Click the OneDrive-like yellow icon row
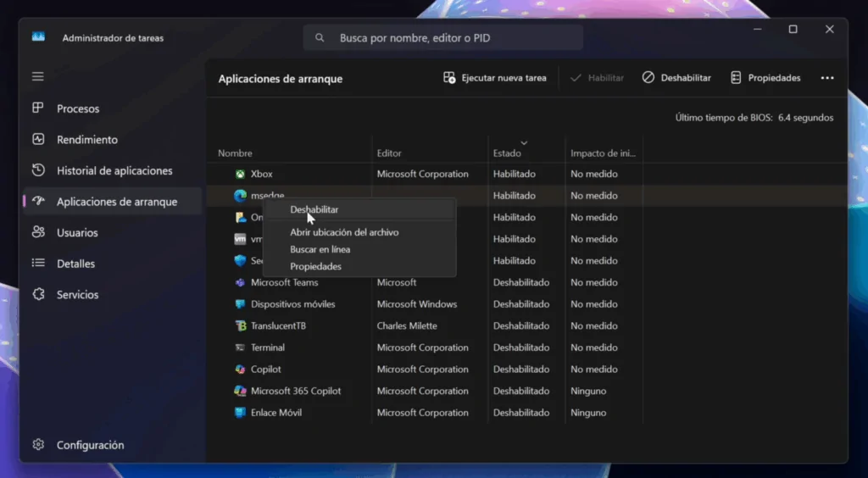Image resolution: width=868 pixels, height=478 pixels. tap(240, 218)
